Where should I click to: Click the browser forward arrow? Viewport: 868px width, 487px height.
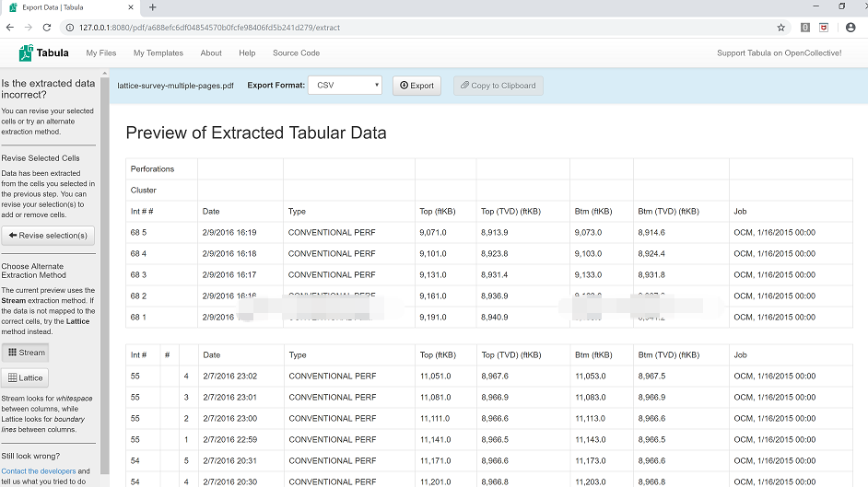pos(29,28)
